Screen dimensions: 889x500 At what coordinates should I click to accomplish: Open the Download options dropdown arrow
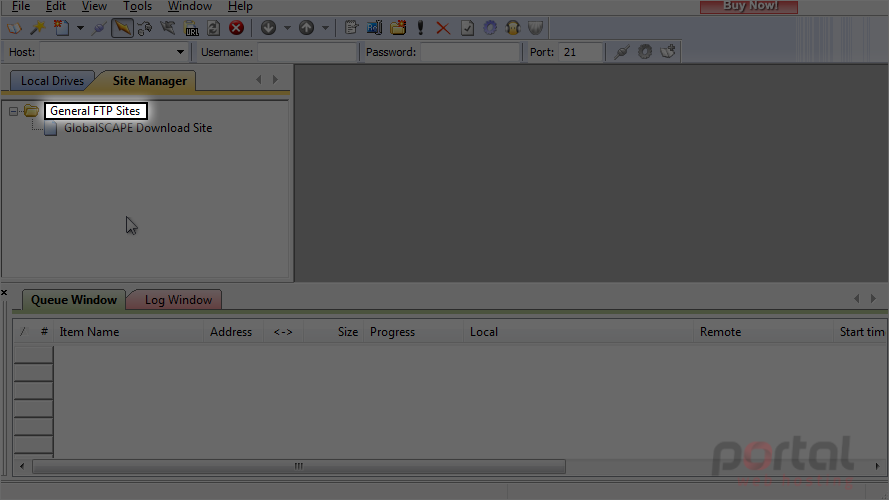tap(287, 28)
